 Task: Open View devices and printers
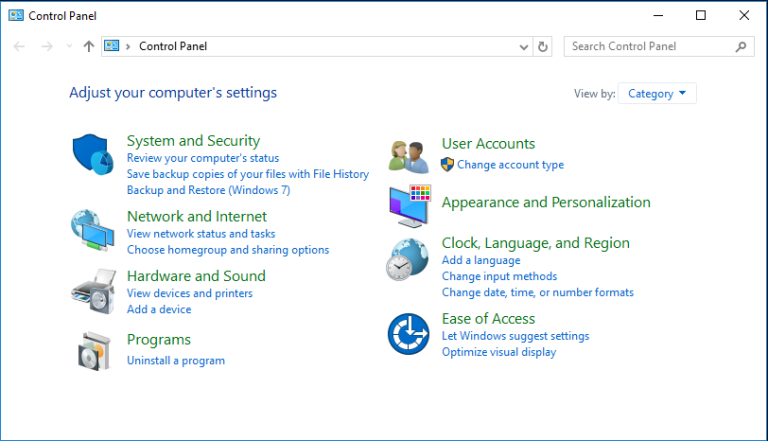point(190,293)
